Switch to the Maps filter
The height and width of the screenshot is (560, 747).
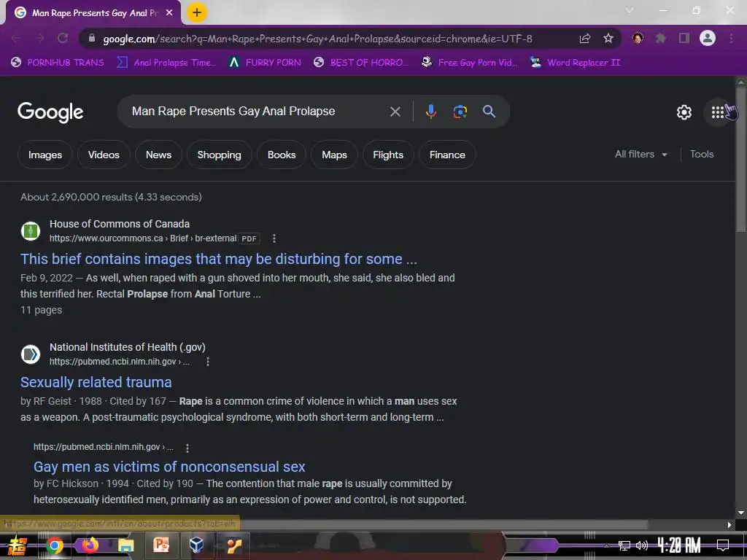334,155
